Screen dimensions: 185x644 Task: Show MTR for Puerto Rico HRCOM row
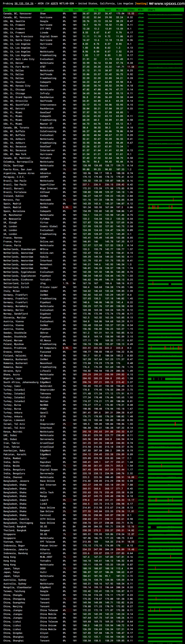click(x=141, y=169)
